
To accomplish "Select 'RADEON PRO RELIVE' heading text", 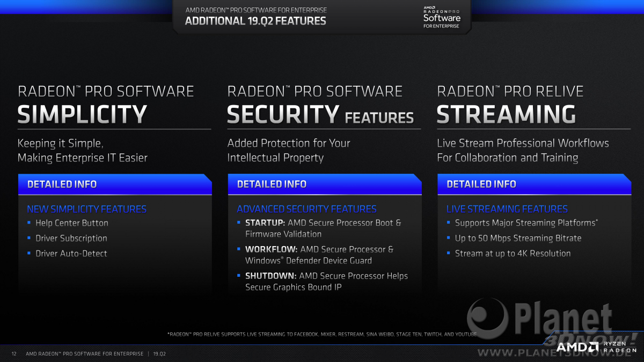I will [510, 91].
